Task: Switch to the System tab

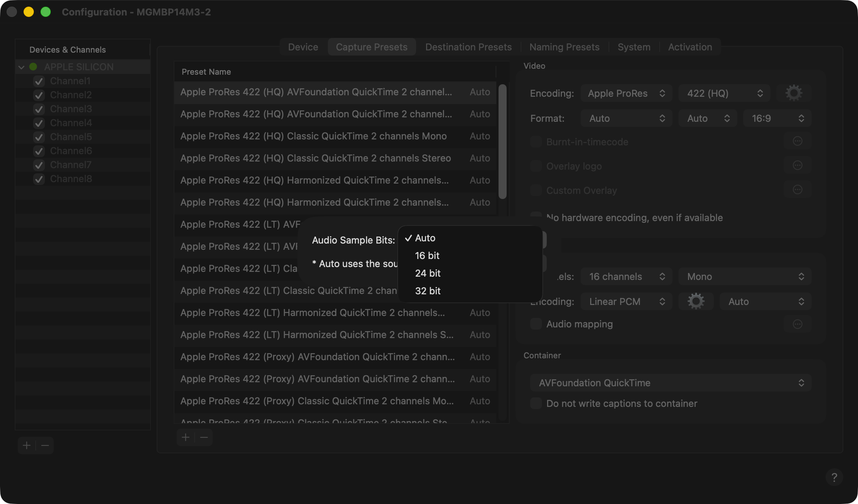Action: pos(634,47)
